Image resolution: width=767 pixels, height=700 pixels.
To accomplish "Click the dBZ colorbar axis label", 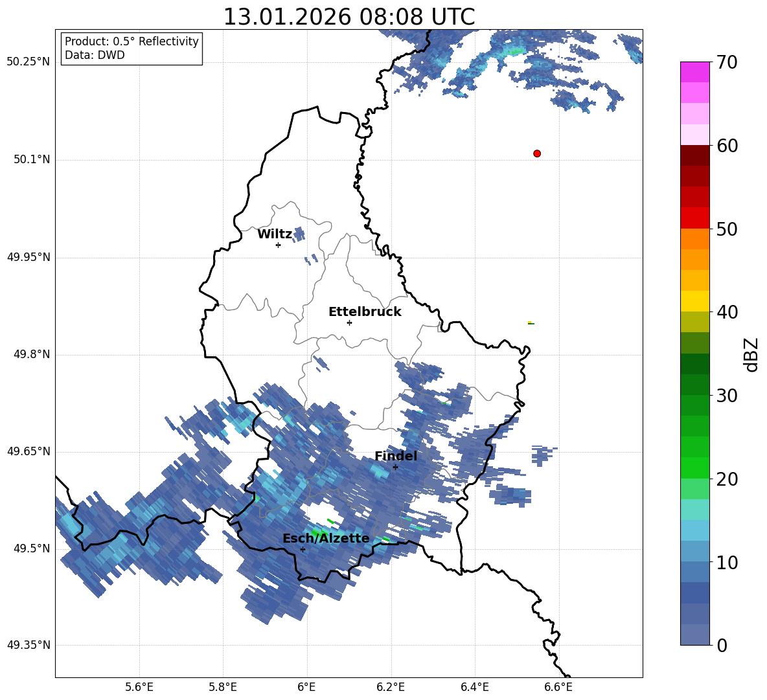I will (x=751, y=354).
